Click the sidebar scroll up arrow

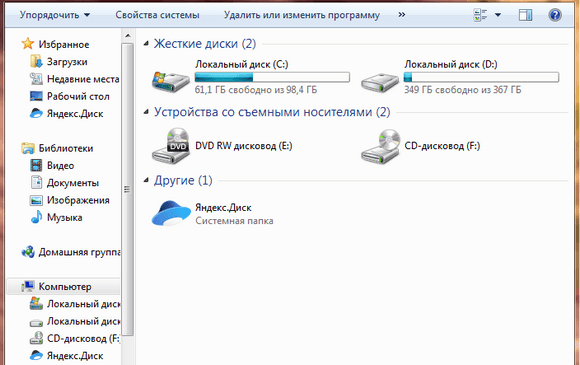click(x=128, y=36)
